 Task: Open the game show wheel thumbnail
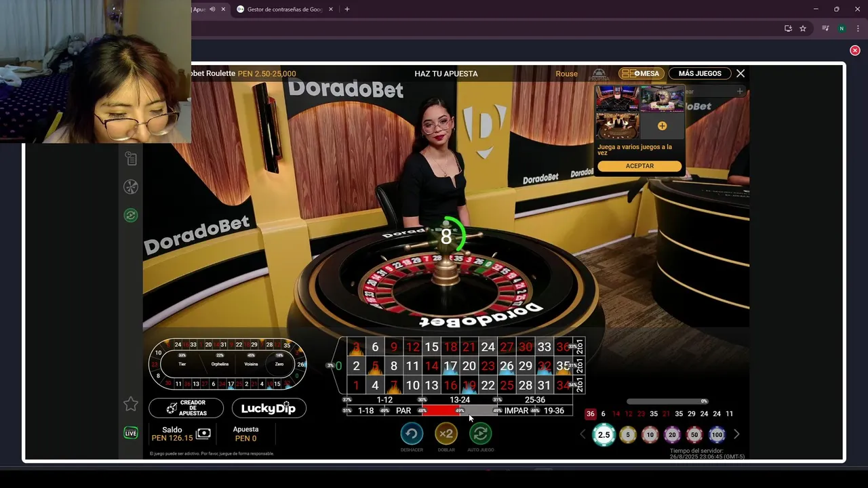(662, 98)
